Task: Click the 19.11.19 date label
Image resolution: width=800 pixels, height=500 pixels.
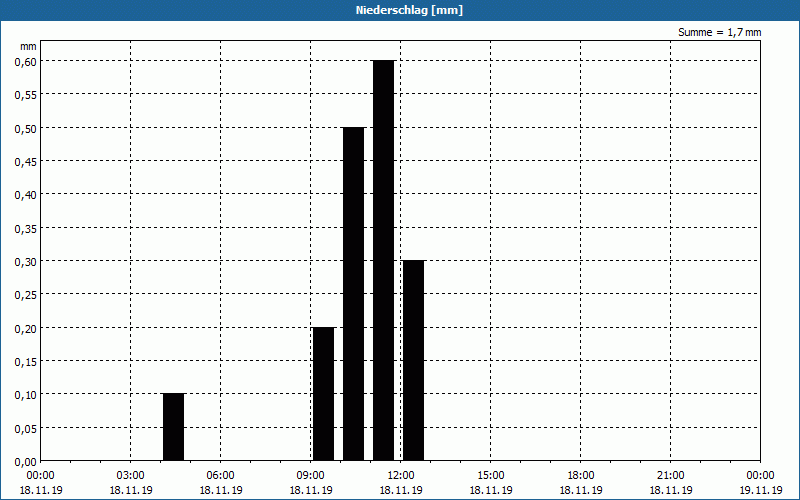Action: point(760,490)
